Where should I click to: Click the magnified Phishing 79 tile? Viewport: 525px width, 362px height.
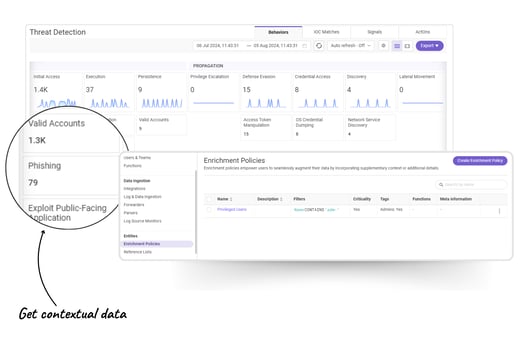[x=71, y=175]
